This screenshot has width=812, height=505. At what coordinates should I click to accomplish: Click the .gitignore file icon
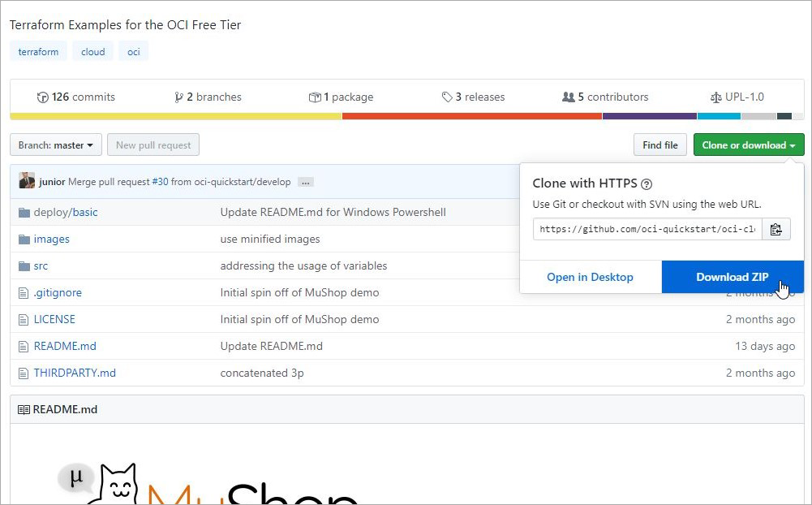(24, 293)
